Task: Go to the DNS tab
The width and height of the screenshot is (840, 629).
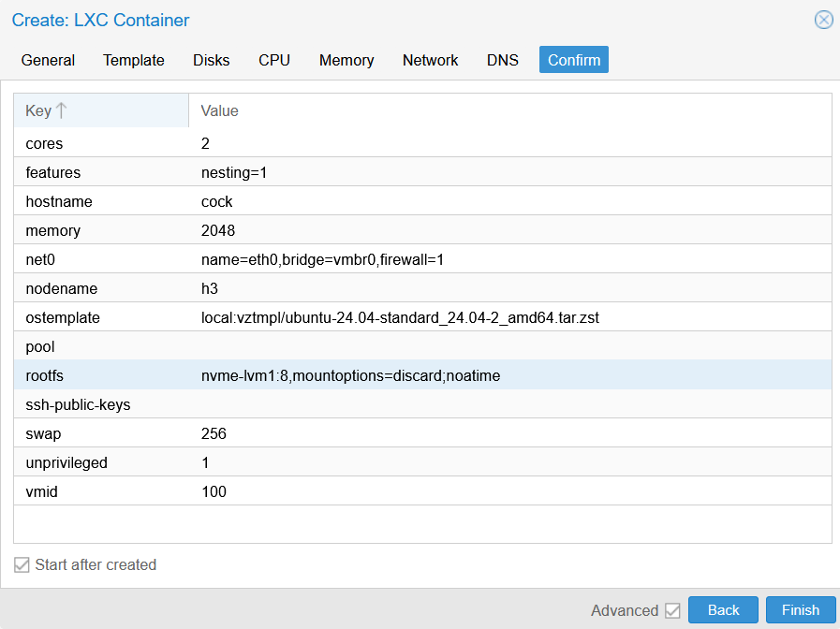Action: pos(503,60)
